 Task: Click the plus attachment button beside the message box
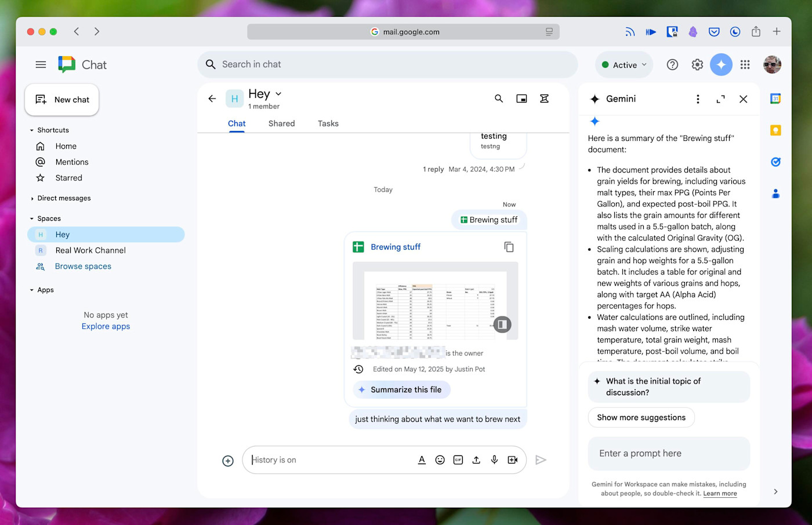[228, 461]
